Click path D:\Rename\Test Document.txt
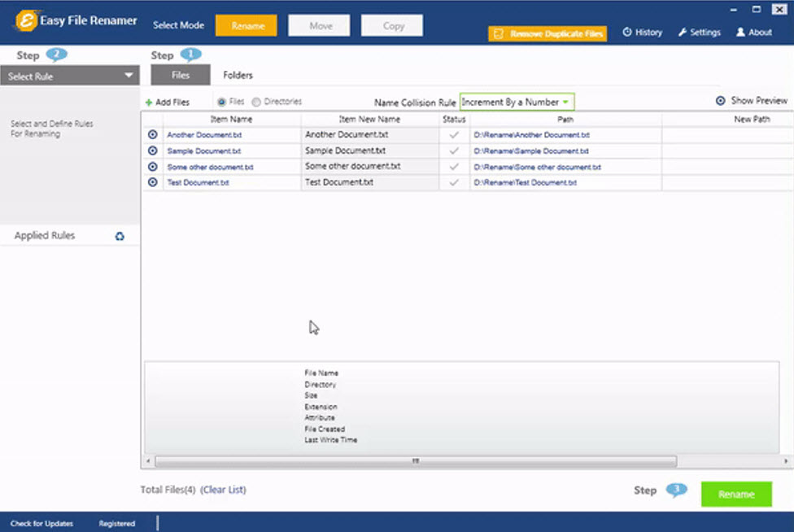The image size is (794, 532). [x=525, y=183]
